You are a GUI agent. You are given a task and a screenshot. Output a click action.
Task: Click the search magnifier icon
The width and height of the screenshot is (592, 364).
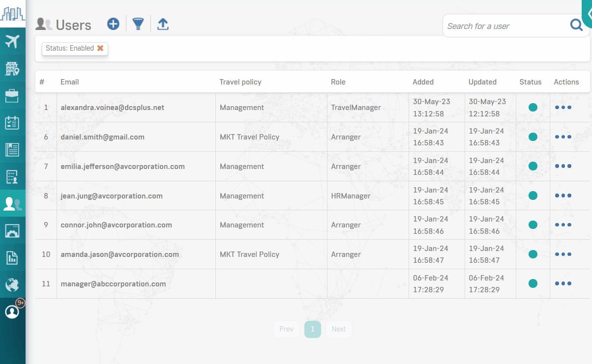coord(576,26)
